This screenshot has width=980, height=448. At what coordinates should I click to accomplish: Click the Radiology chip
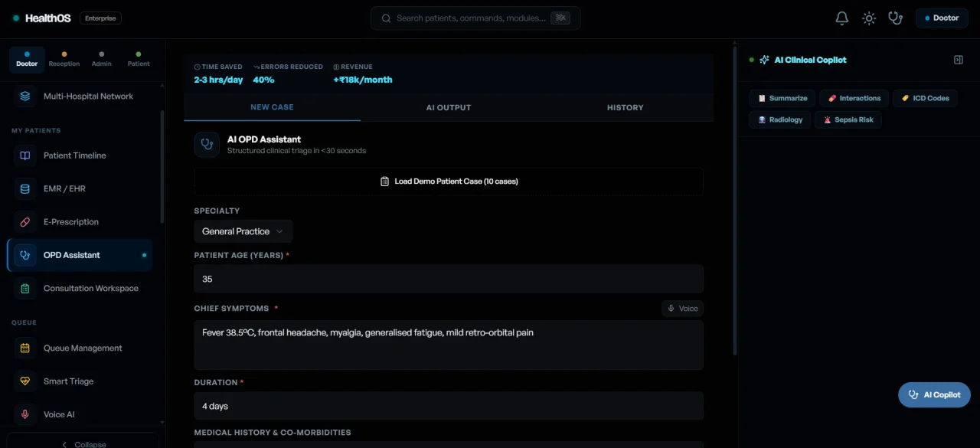coord(780,119)
